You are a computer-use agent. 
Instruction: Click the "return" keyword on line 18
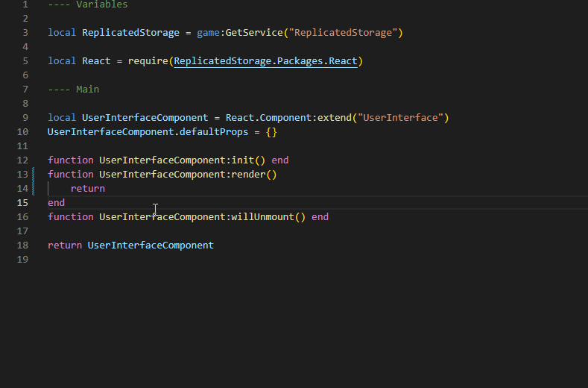65,245
